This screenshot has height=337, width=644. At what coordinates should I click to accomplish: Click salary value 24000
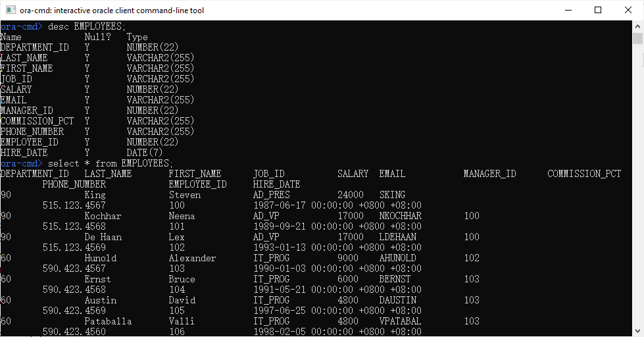point(350,195)
